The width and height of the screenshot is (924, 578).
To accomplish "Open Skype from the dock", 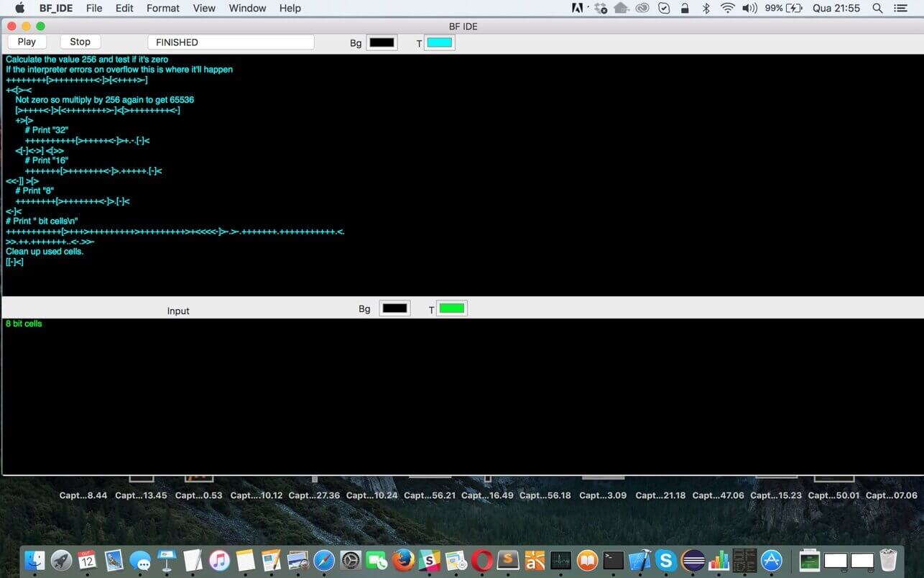I will (666, 560).
